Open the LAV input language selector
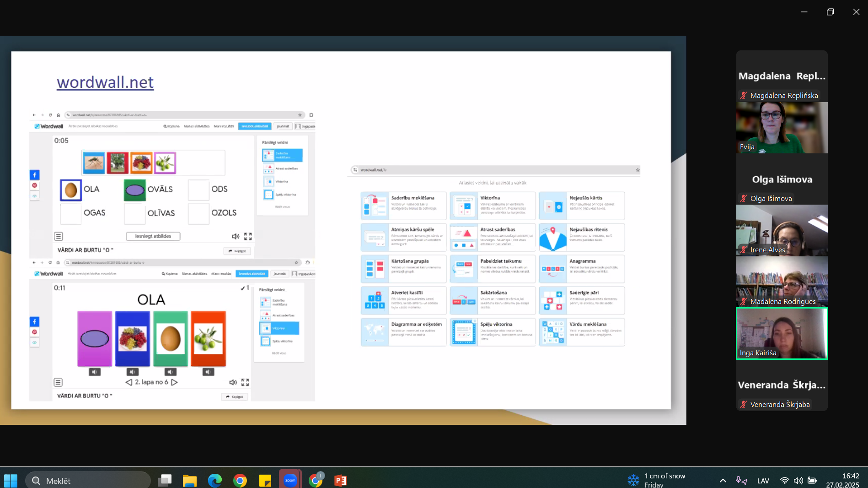Image resolution: width=868 pixels, height=488 pixels. coord(763,481)
